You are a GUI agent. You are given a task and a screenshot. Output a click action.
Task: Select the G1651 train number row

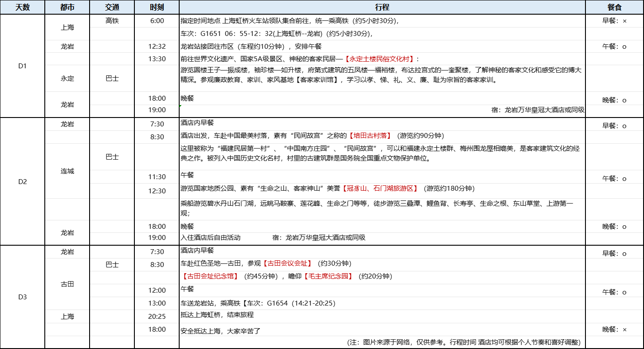tap(276, 34)
